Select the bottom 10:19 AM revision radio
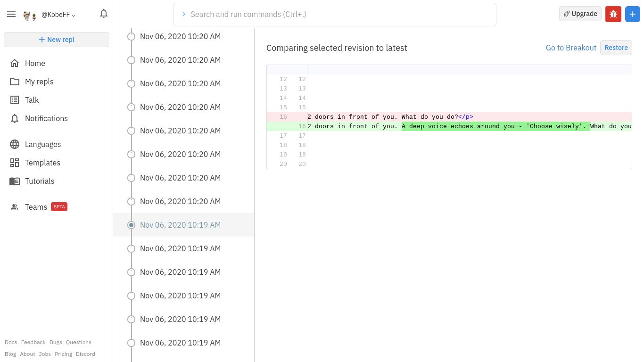Screen dimensions: 644x362 click(132, 343)
